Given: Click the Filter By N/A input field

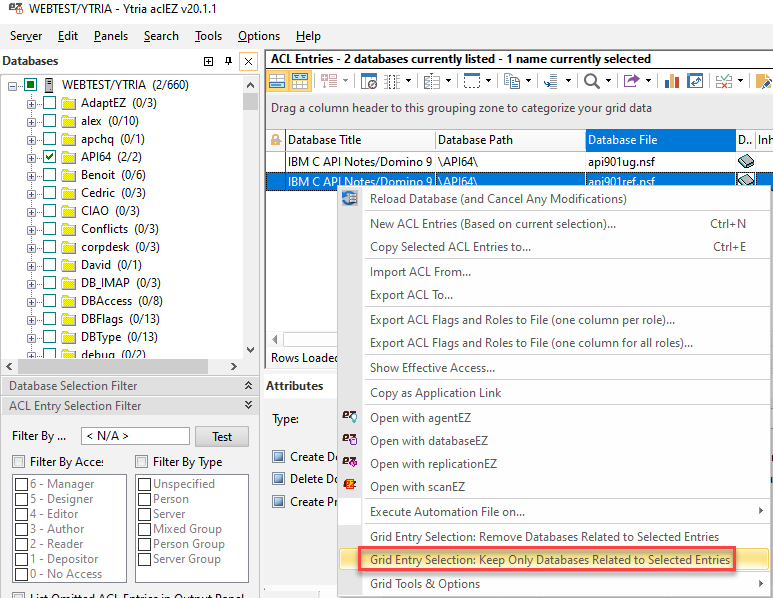Looking at the screenshot, I should pos(135,436).
